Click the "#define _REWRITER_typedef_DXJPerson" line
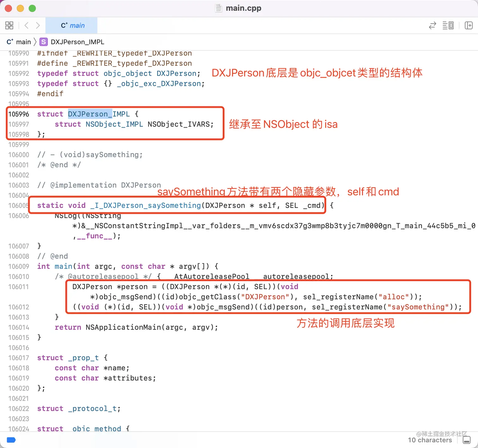478x448 pixels. pyautogui.click(x=114, y=63)
